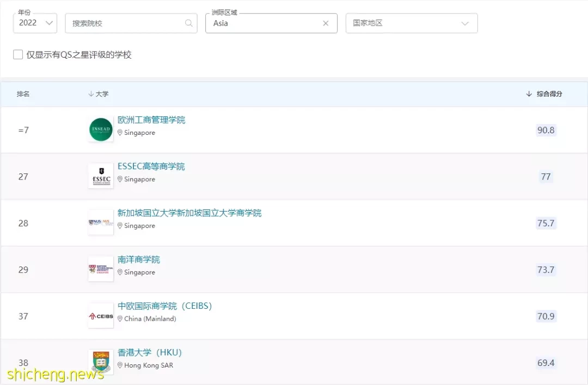Viewport: 588px width, 385px height.
Task: Open the ESSEC高等商学院 link
Action: point(151,166)
